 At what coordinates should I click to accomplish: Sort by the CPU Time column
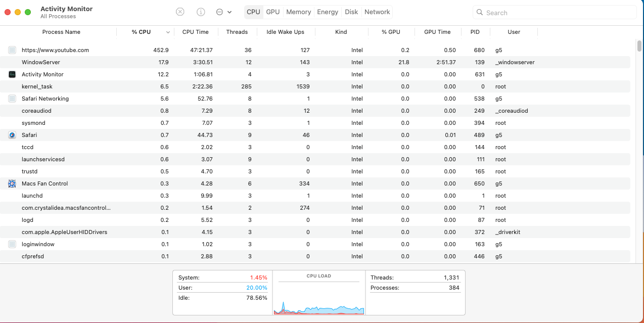(x=195, y=32)
